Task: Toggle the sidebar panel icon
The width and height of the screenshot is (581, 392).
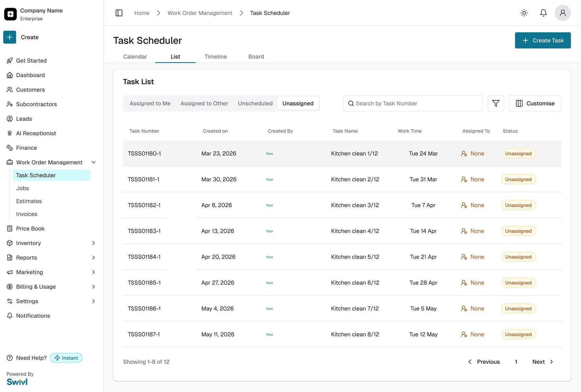Action: click(119, 13)
